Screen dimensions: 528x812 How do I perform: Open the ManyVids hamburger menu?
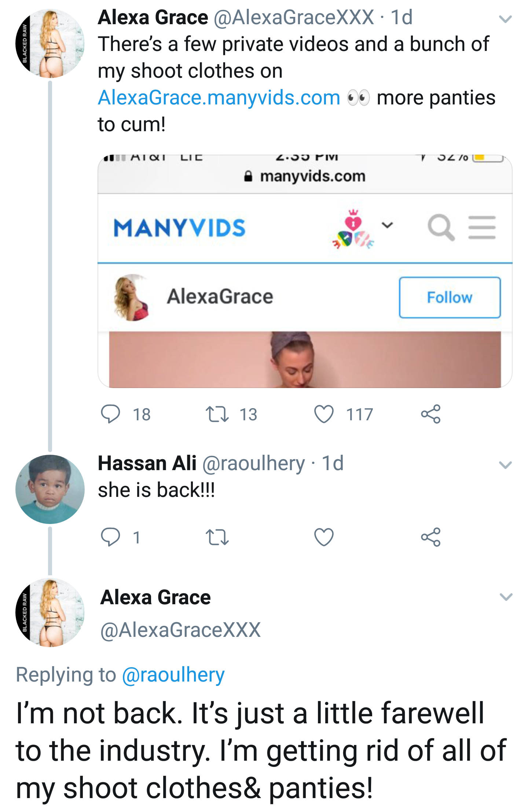click(482, 228)
